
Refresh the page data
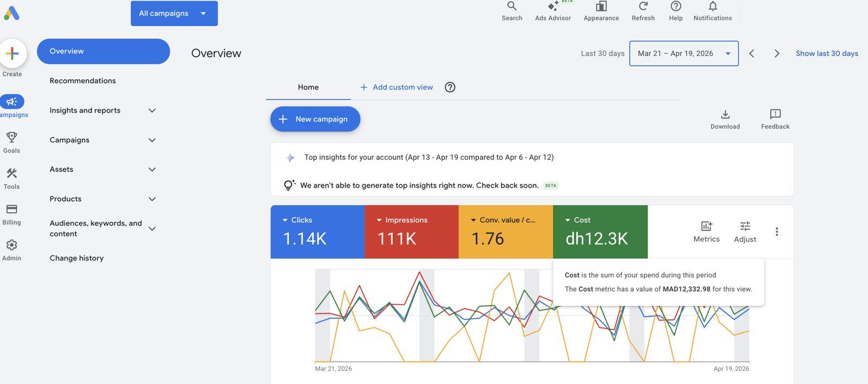click(643, 11)
